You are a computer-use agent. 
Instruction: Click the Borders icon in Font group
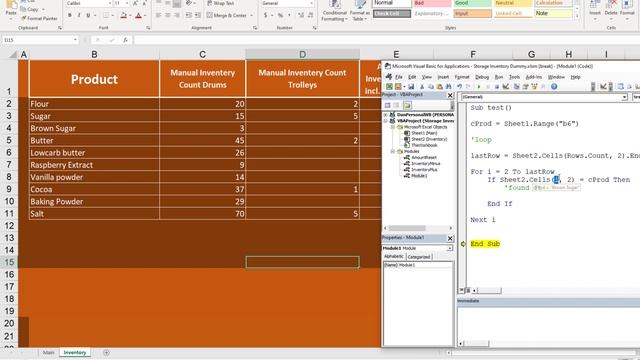click(x=106, y=16)
